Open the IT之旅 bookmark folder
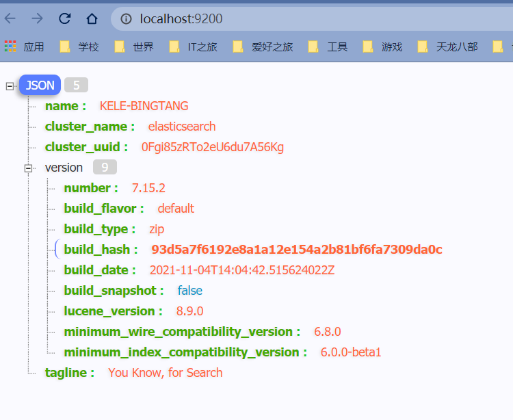 pos(194,47)
